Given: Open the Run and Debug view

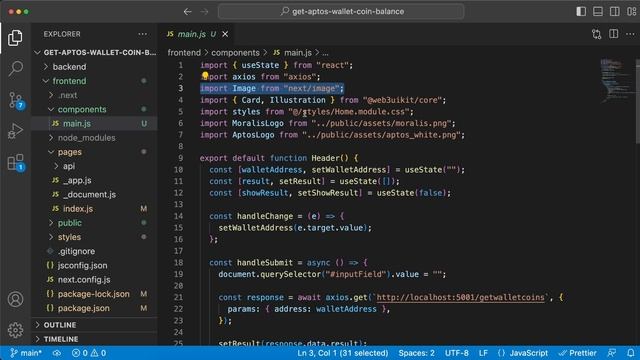Looking at the screenshot, I should [15, 131].
